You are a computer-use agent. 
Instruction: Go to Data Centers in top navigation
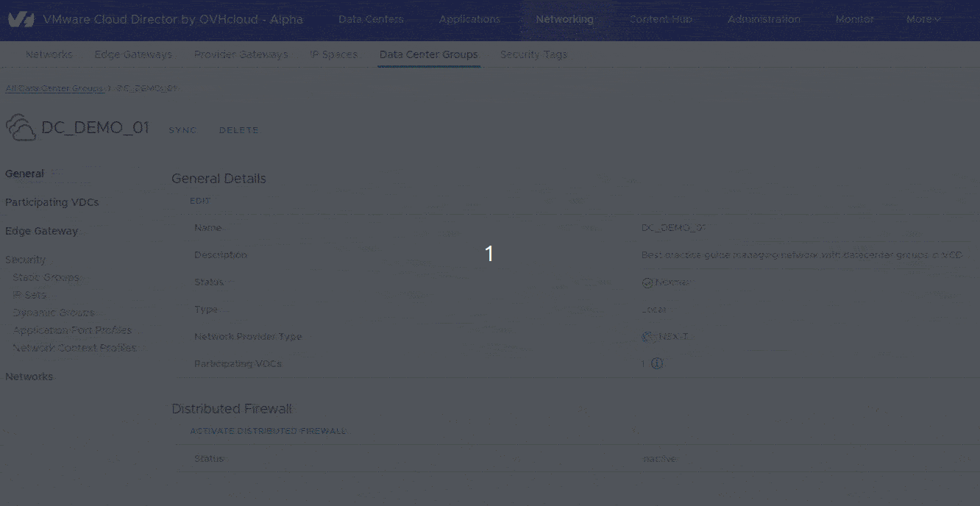pos(371,20)
